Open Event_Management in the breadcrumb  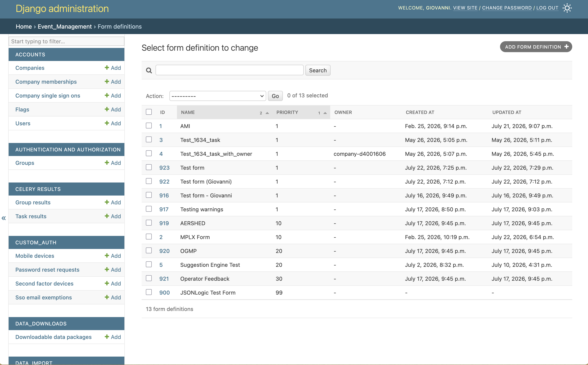65,26
